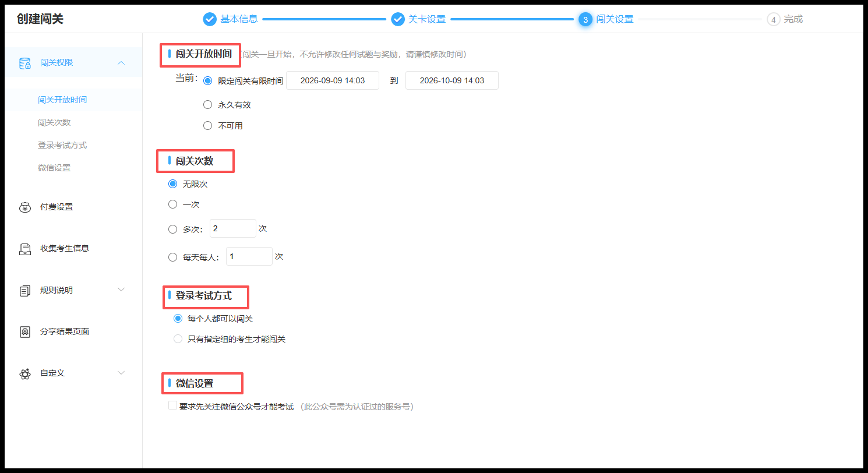Screen dimensions: 868x473
Task: Open 收集考生信息 sidebar menu label
Action: [65, 248]
